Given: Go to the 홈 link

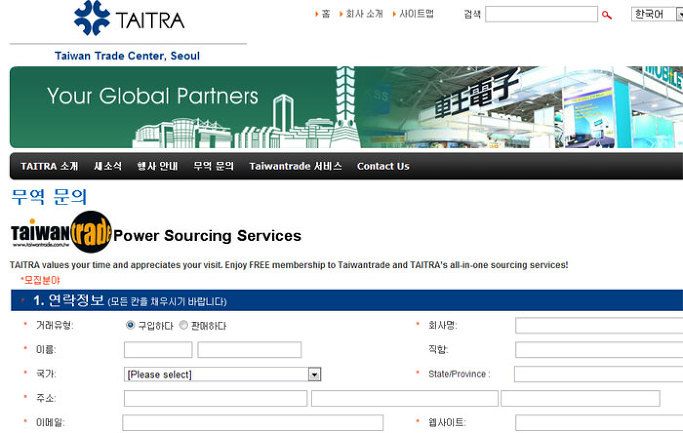Looking at the screenshot, I should click(325, 14).
